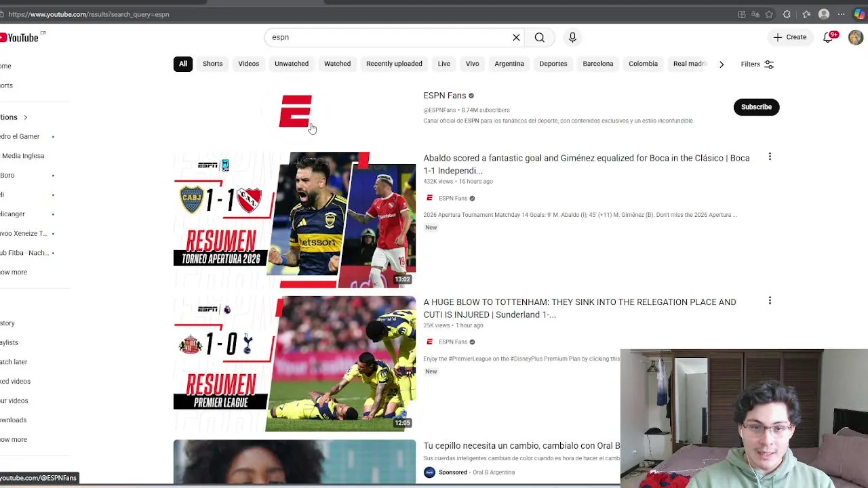Show more filter chips with right arrow
The height and width of the screenshot is (488, 868).
[722, 64]
